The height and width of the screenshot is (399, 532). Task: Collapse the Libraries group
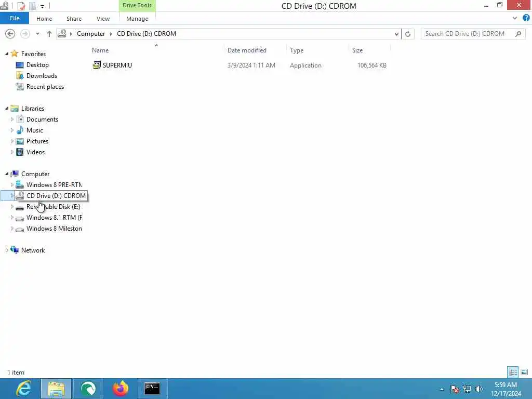7,108
